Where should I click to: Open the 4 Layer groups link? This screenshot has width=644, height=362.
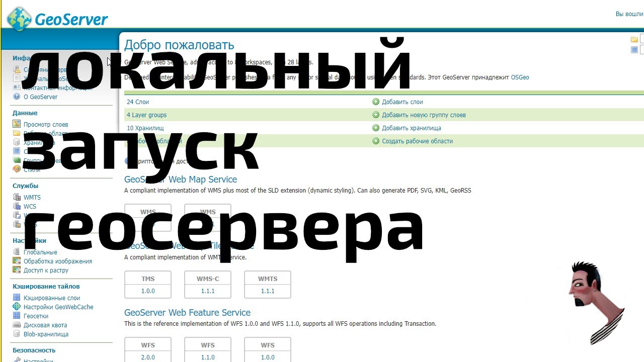[x=146, y=115]
